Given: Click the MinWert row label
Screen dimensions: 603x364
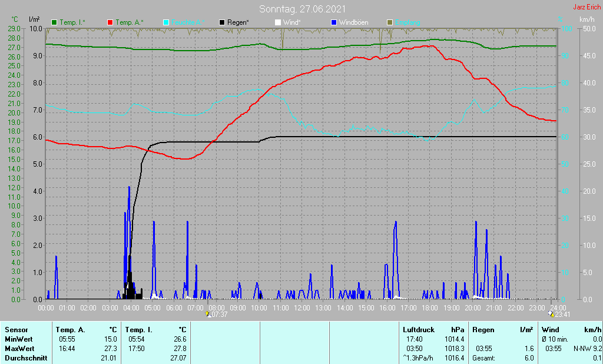Looking at the screenshot, I should [x=18, y=339].
